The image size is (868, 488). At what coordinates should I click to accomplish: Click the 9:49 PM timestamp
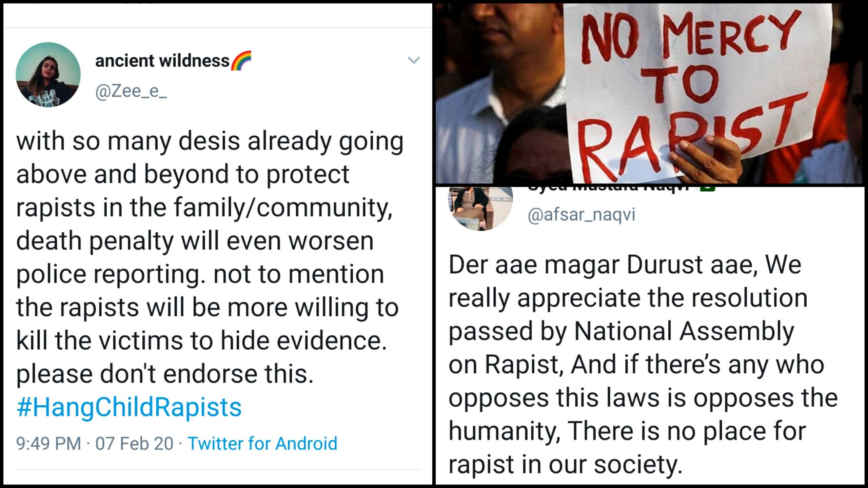[x=48, y=444]
